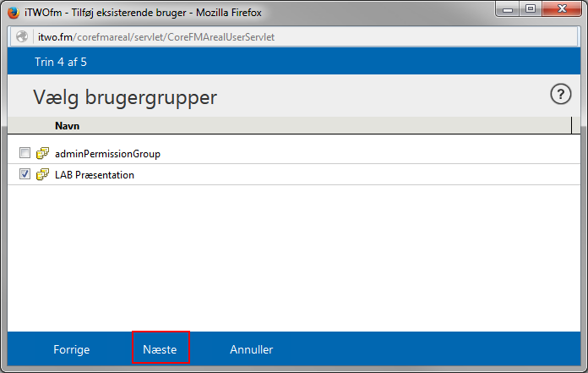
Task: Minimize the Firefox popup window
Action: click(506, 10)
